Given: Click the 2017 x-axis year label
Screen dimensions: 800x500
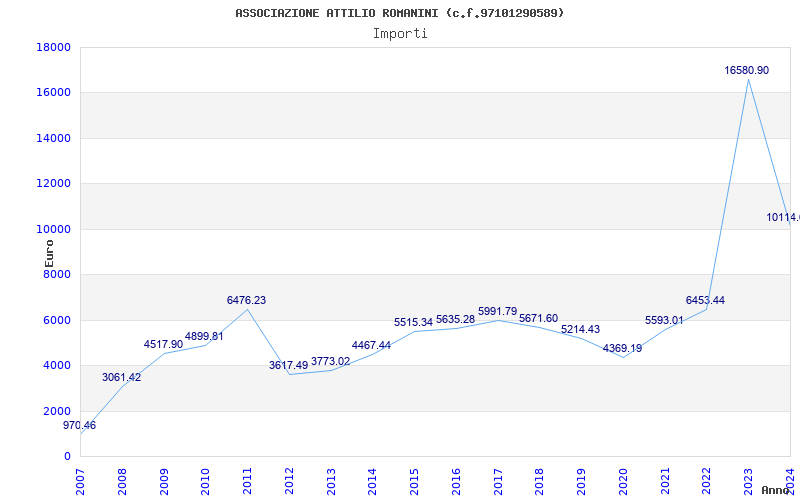Looking at the screenshot, I should [498, 482].
